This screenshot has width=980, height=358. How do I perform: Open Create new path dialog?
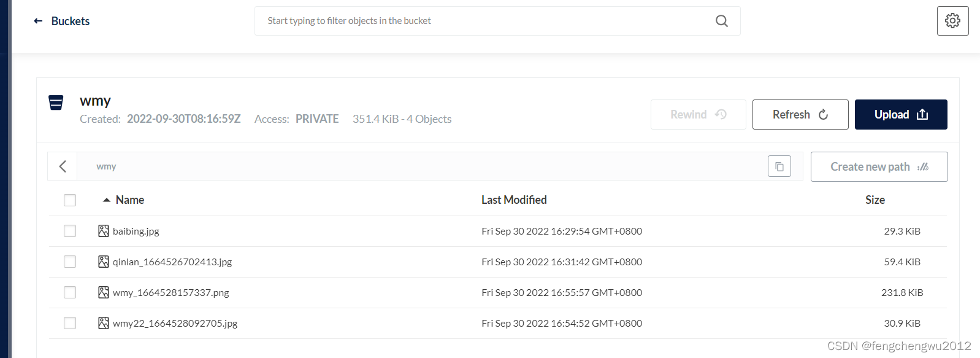(878, 166)
